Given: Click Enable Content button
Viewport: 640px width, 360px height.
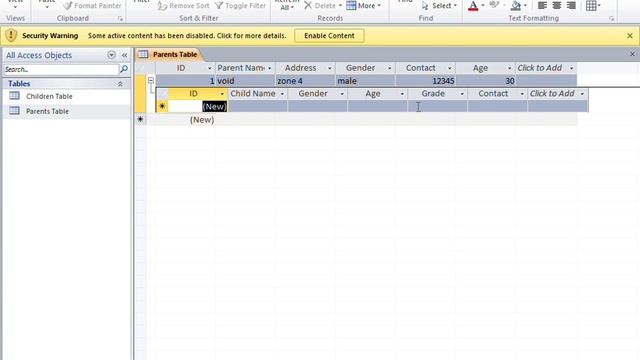Looking at the screenshot, I should (329, 36).
